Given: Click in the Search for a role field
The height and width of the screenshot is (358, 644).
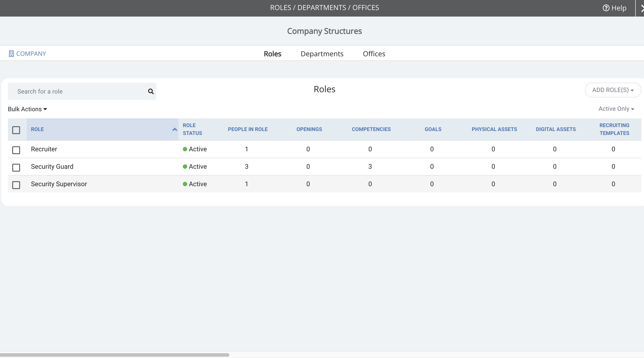Looking at the screenshot, I should pyautogui.click(x=77, y=91).
